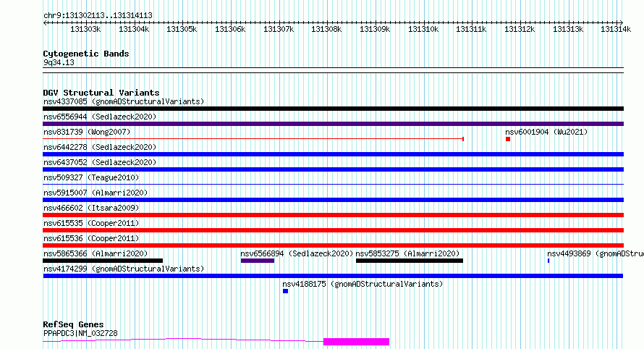Open nsv6001904 (Wu2021) variant label
The height and width of the screenshot is (349, 644).
tap(546, 132)
